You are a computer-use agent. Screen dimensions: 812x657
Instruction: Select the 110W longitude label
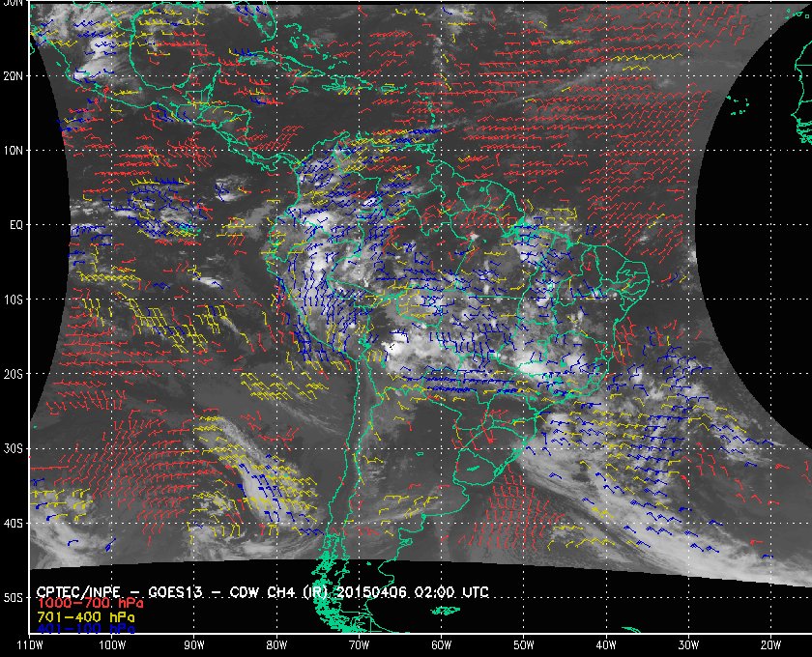coord(30,645)
